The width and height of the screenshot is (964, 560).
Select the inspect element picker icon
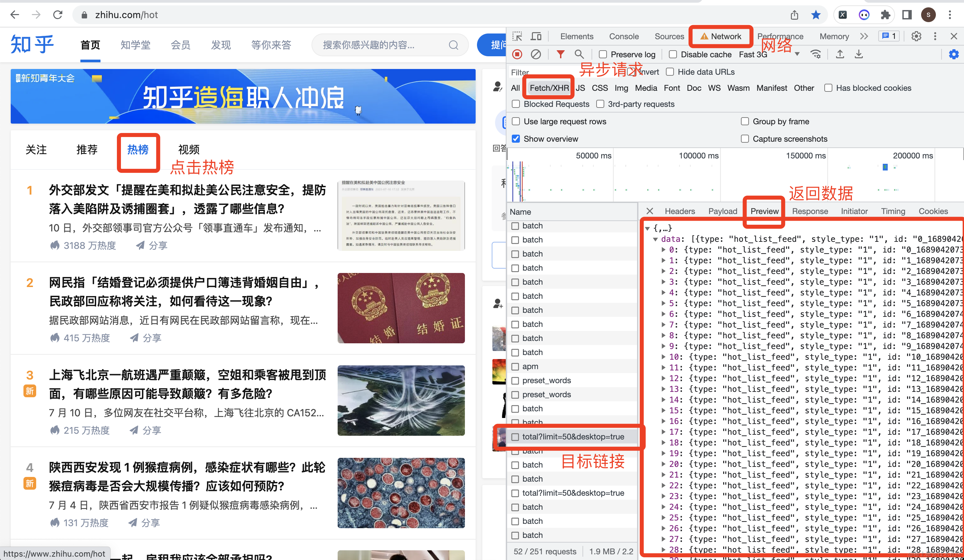pyautogui.click(x=517, y=36)
